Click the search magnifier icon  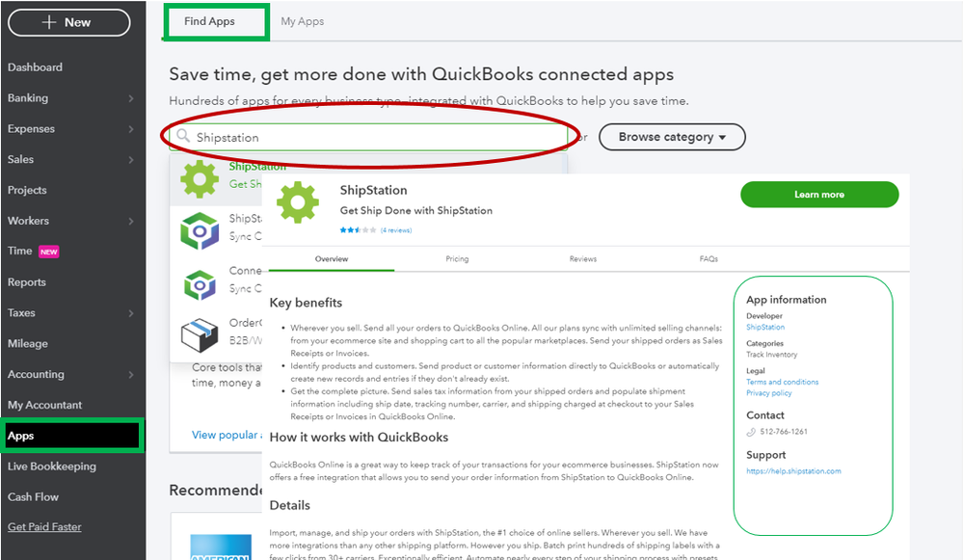click(182, 136)
